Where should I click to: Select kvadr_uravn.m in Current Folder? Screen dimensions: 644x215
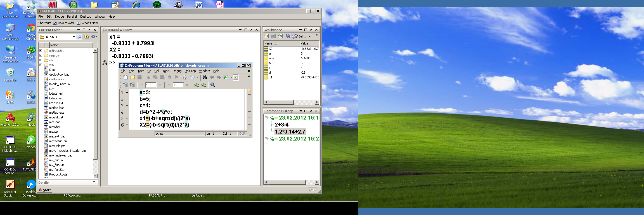pyautogui.click(x=60, y=84)
